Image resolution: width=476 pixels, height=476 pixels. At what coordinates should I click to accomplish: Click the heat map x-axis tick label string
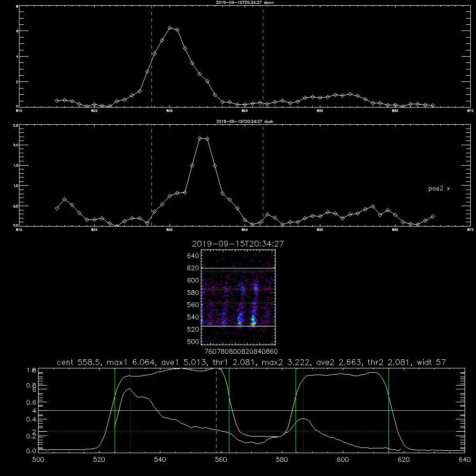pos(241,351)
